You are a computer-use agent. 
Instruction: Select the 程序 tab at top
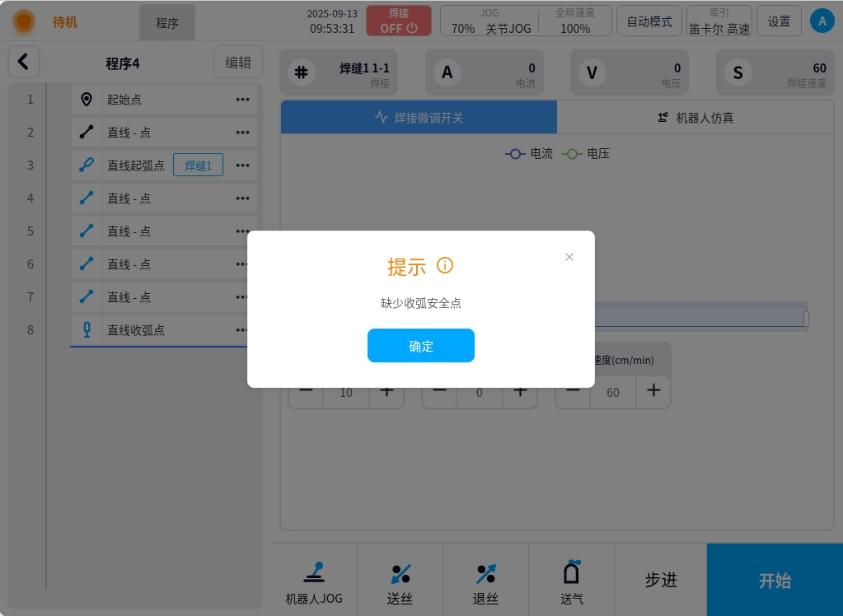[167, 23]
